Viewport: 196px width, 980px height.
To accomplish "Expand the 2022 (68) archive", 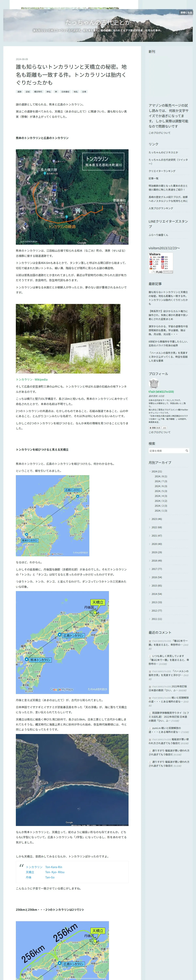I will pyautogui.click(x=150, y=527).
